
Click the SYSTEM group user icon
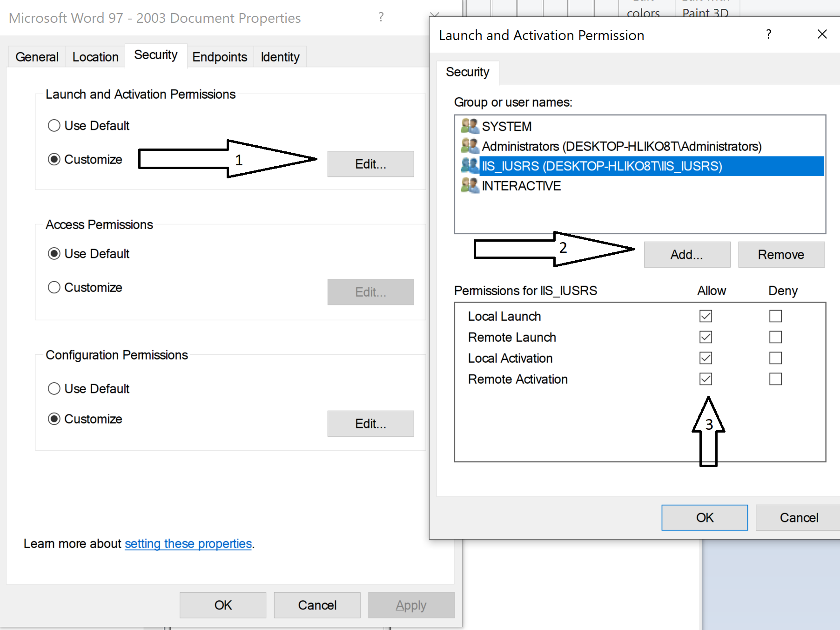tap(470, 126)
